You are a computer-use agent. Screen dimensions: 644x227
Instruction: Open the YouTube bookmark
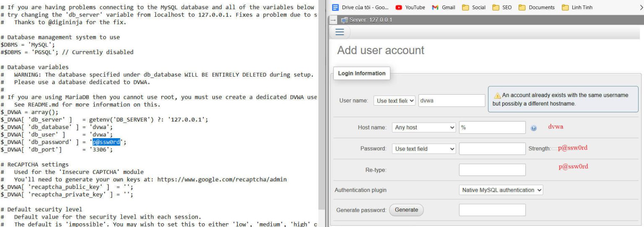[410, 8]
